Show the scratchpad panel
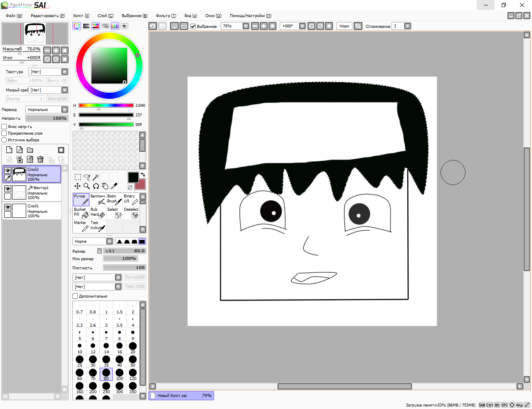 [124, 26]
